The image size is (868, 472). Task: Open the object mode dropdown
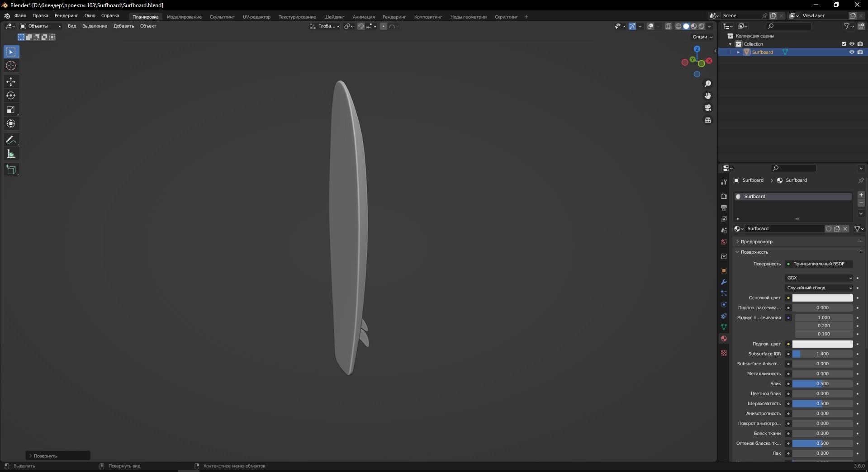pyautogui.click(x=40, y=26)
